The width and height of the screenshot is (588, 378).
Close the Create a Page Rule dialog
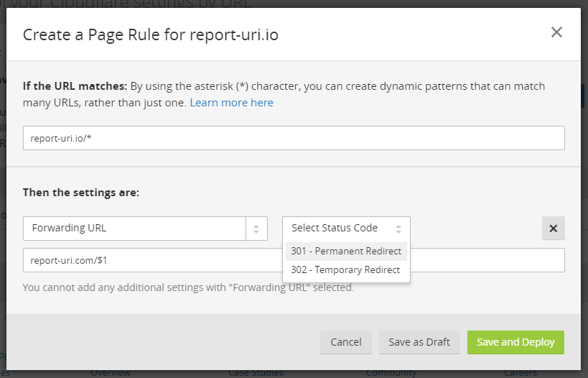pyautogui.click(x=556, y=32)
